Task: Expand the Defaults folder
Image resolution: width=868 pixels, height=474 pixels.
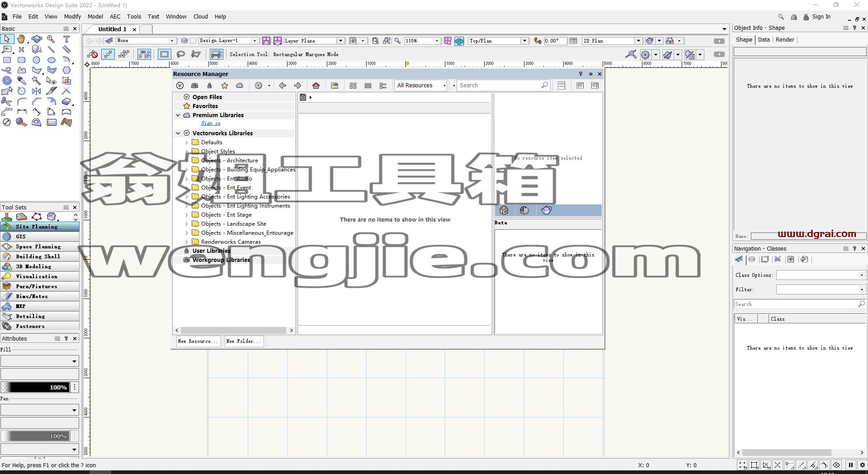Action: click(x=187, y=142)
